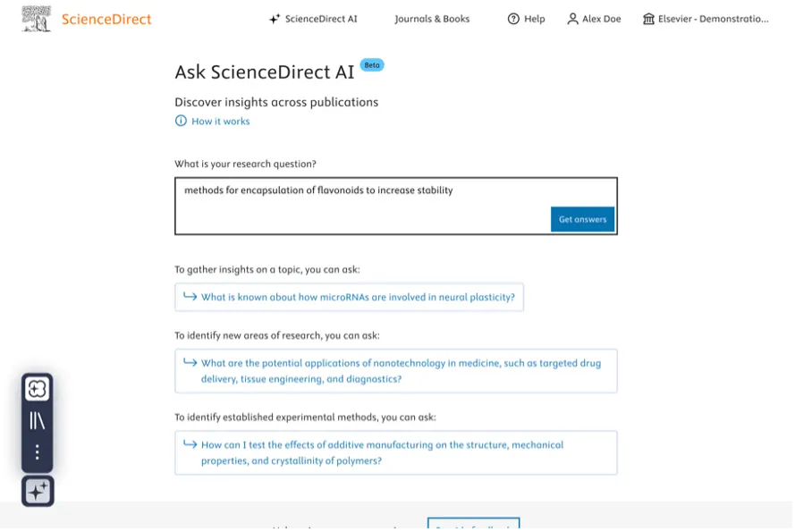
Task: Open the library books icon in sidebar
Action: coord(37,421)
